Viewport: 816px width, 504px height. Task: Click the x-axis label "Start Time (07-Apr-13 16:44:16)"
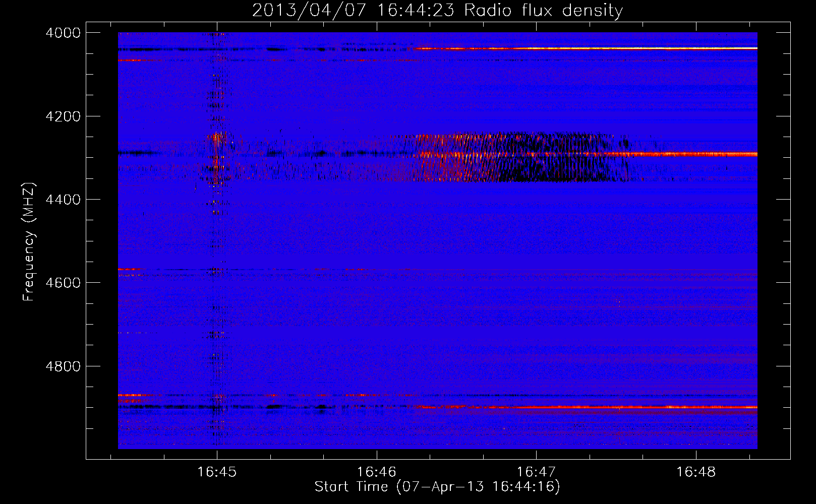click(x=437, y=487)
